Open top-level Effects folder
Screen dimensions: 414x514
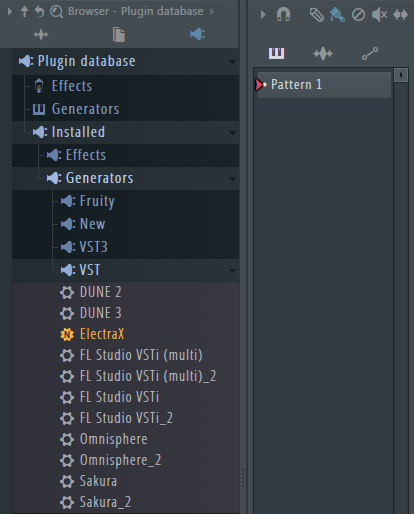[125, 86]
